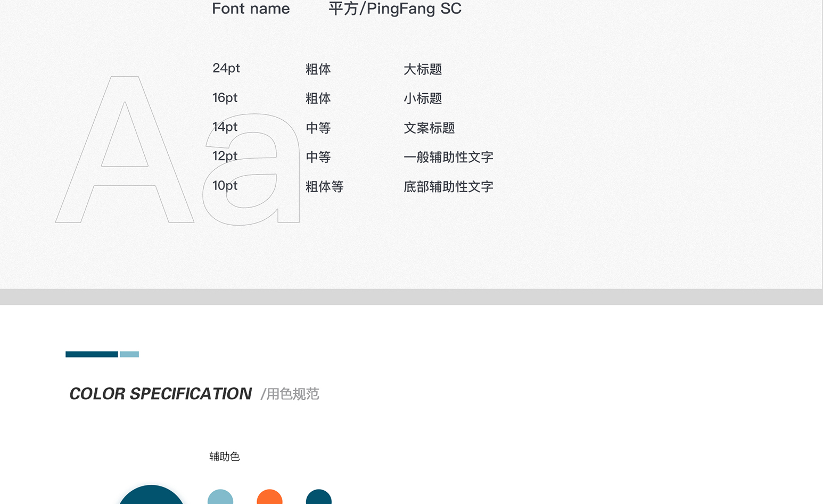The width and height of the screenshot is (823, 504).
Task: Select the large dark teal main color circle
Action: 151,495
